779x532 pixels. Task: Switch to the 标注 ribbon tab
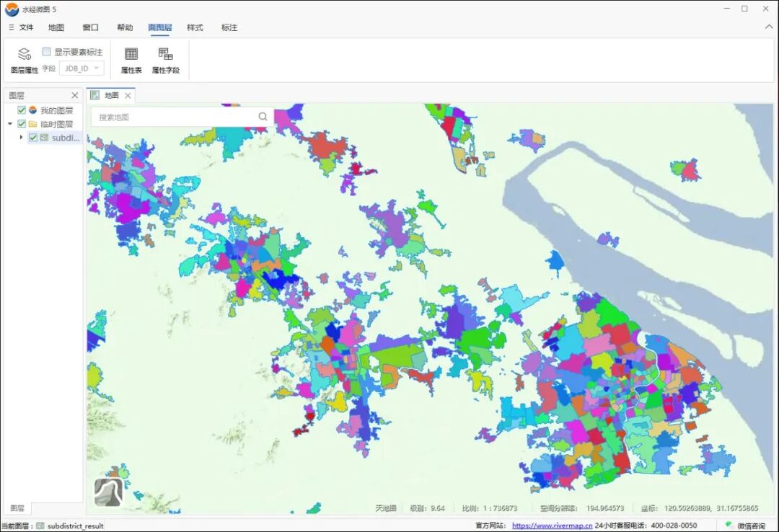tap(229, 27)
